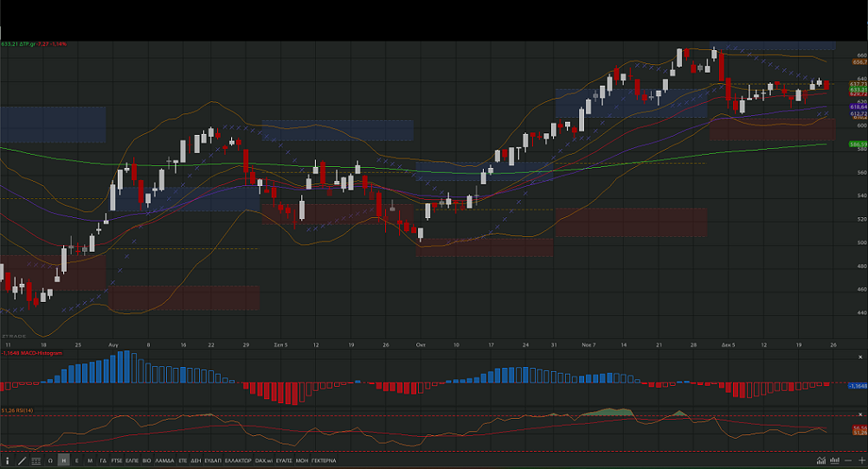868x469 pixels.
Task: Load the ΓΔ index chart
Action: pyautogui.click(x=104, y=460)
